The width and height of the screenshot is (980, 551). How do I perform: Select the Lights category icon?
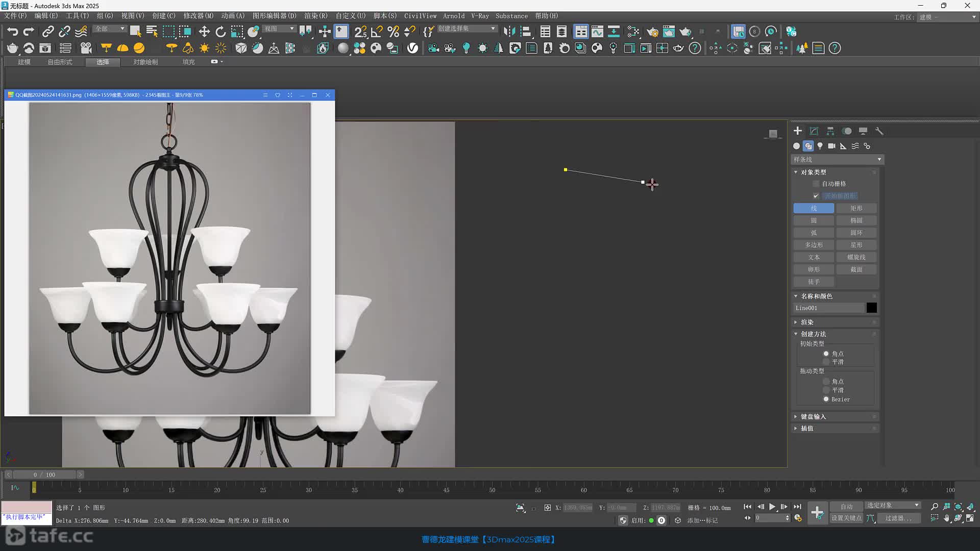click(x=820, y=146)
